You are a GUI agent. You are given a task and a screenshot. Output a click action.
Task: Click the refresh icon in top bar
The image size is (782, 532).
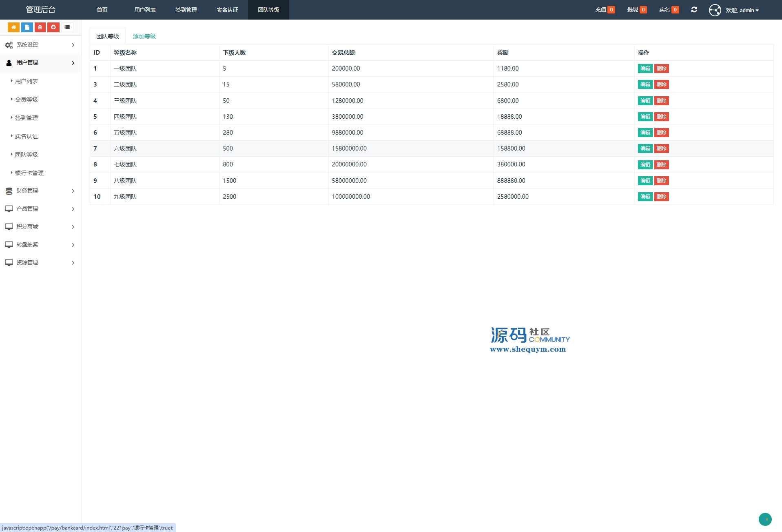coord(694,10)
